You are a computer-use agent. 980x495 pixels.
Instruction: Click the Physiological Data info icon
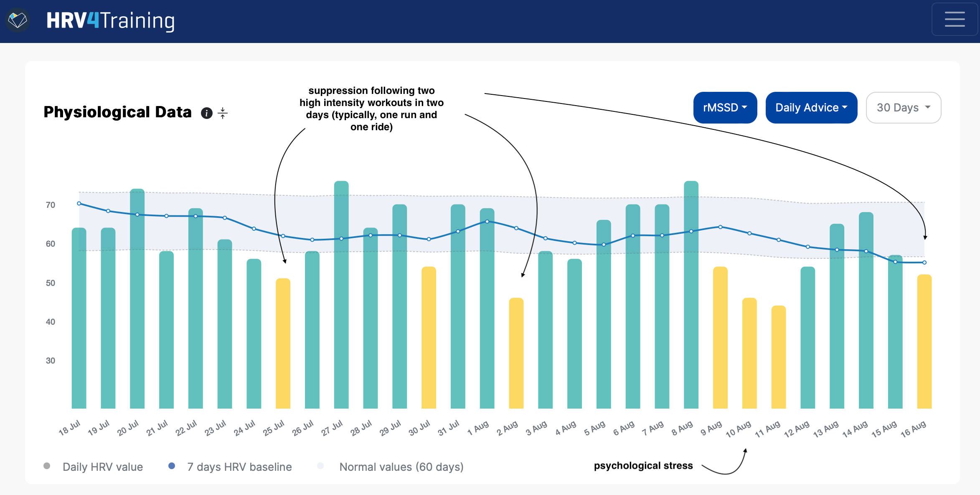point(207,113)
